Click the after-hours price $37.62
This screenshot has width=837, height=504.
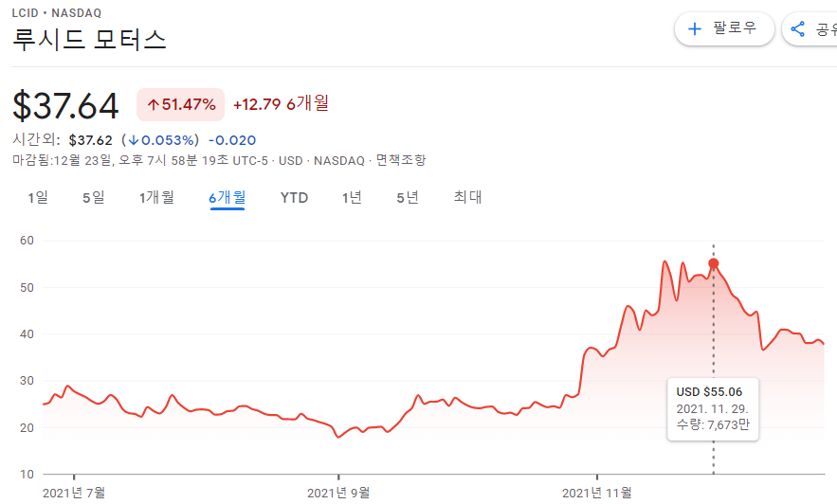[x=90, y=140]
